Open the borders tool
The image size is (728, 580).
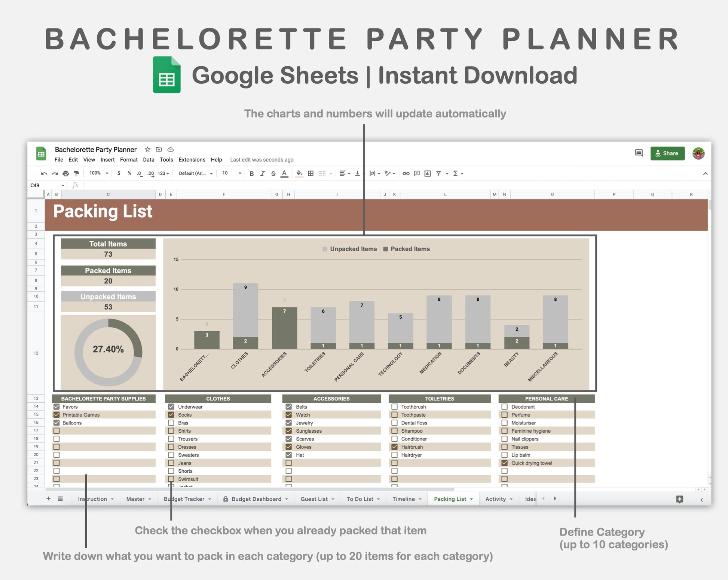coord(311,174)
